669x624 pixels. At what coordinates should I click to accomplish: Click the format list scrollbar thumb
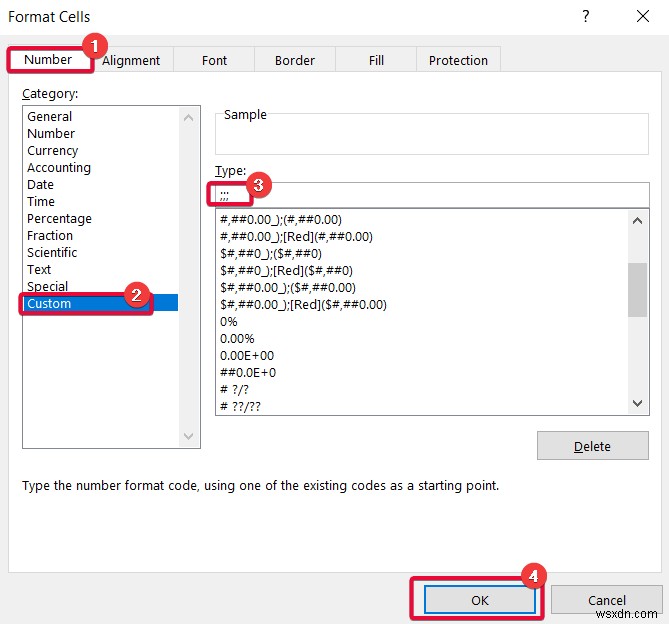pyautogui.click(x=637, y=290)
